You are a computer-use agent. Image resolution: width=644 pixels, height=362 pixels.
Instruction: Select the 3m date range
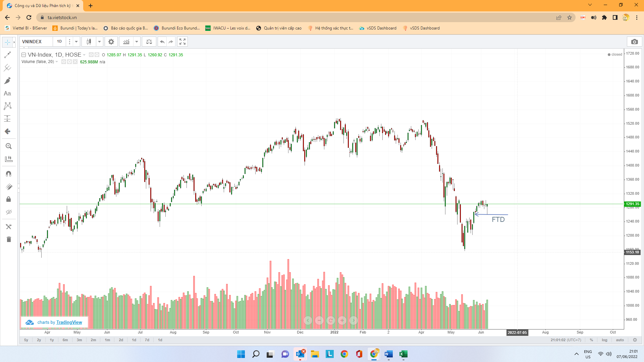79,340
